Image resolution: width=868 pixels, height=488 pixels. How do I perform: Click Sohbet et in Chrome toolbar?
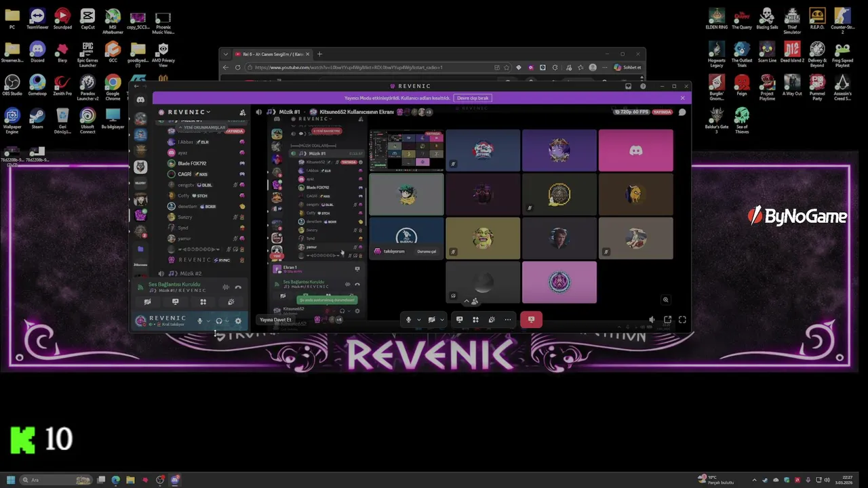[627, 67]
